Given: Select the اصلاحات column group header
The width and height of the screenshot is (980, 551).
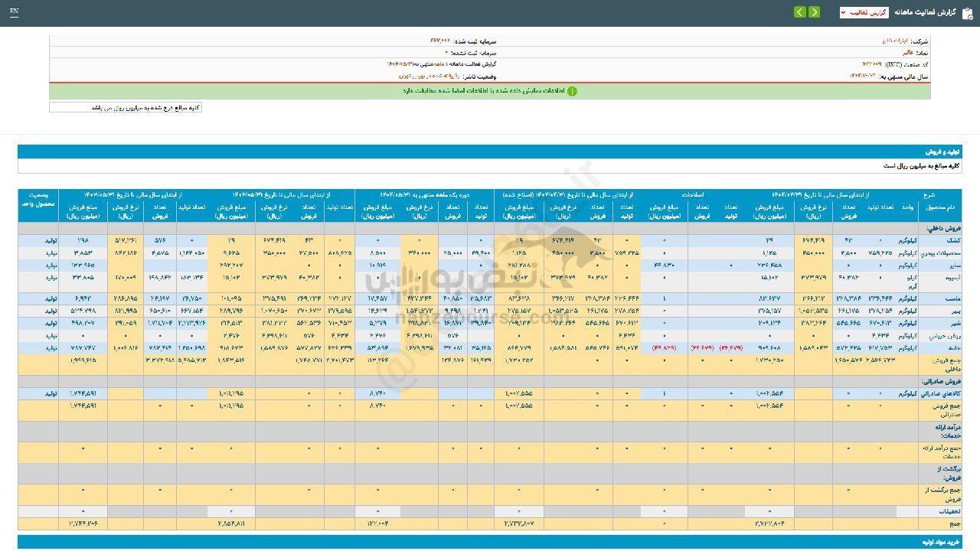Looking at the screenshot, I should pyautogui.click(x=692, y=195).
